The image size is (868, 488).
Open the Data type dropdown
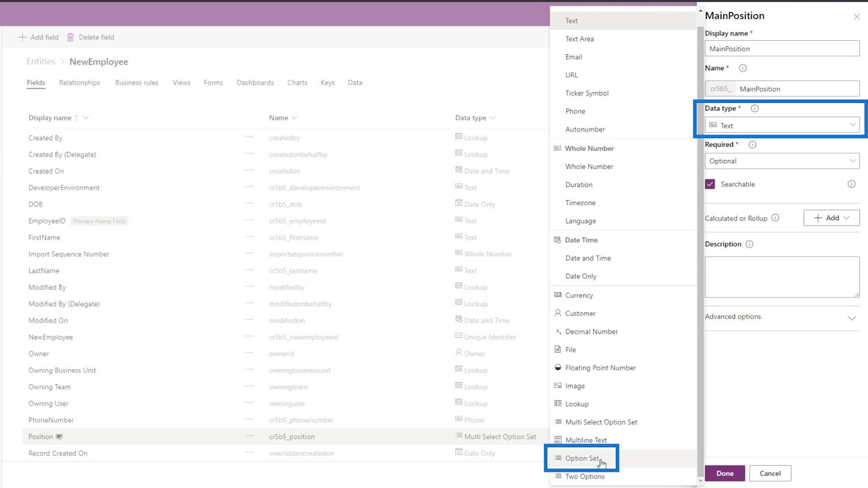782,125
